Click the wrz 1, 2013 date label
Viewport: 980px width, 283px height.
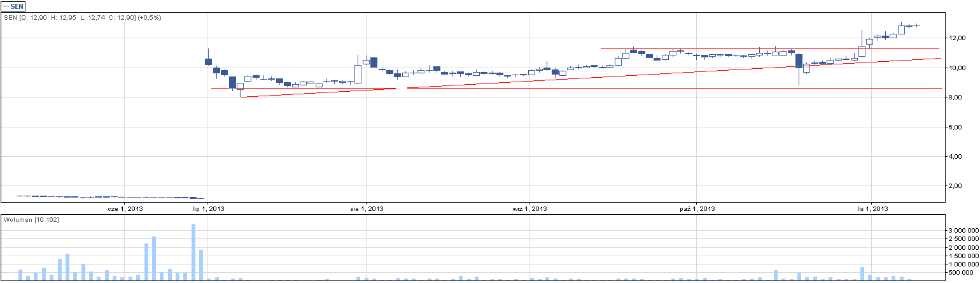pos(529,208)
